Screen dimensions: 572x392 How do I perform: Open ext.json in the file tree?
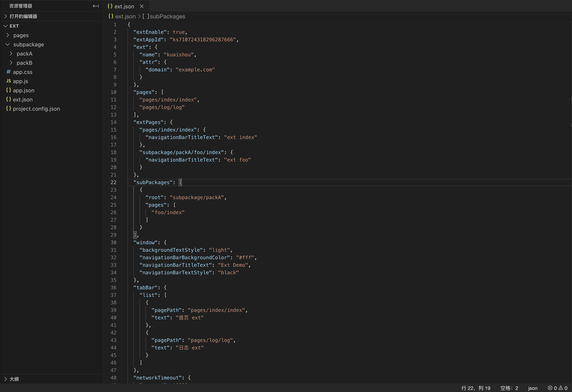pyautogui.click(x=51, y=99)
